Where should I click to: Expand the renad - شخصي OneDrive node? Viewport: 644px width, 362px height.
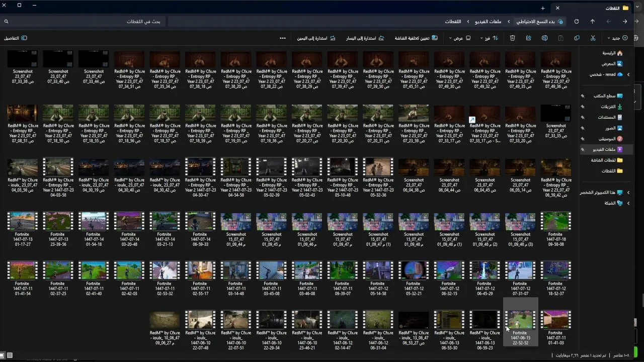point(628,74)
